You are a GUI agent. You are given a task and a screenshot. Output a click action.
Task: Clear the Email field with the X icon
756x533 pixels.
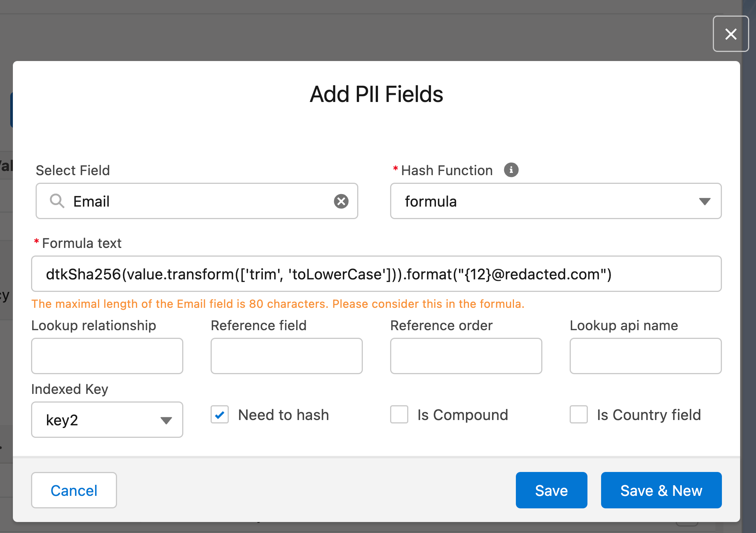341,201
